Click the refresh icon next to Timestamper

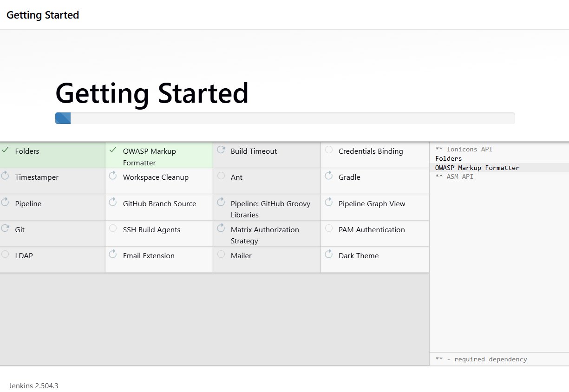(5, 176)
